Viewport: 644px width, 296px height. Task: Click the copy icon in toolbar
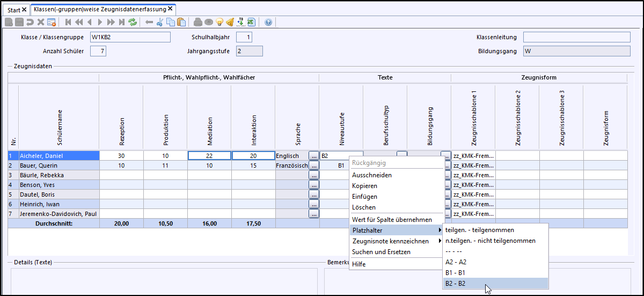point(170,22)
